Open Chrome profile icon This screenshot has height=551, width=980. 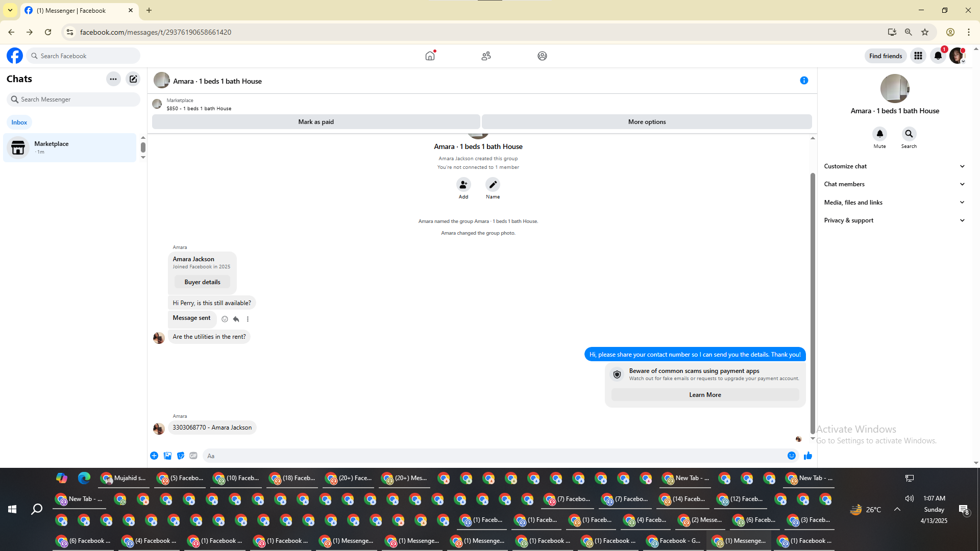tap(950, 32)
